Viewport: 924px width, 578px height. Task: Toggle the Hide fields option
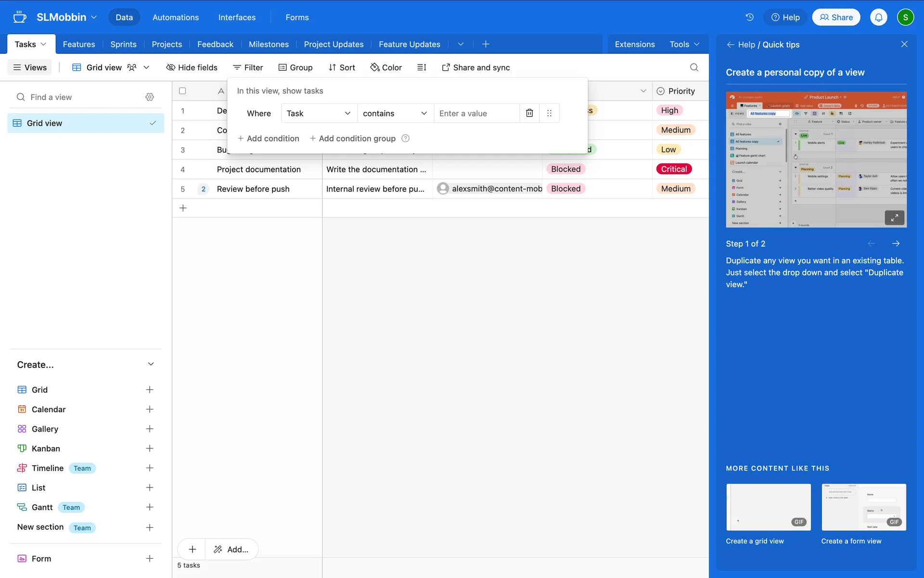[x=192, y=67]
